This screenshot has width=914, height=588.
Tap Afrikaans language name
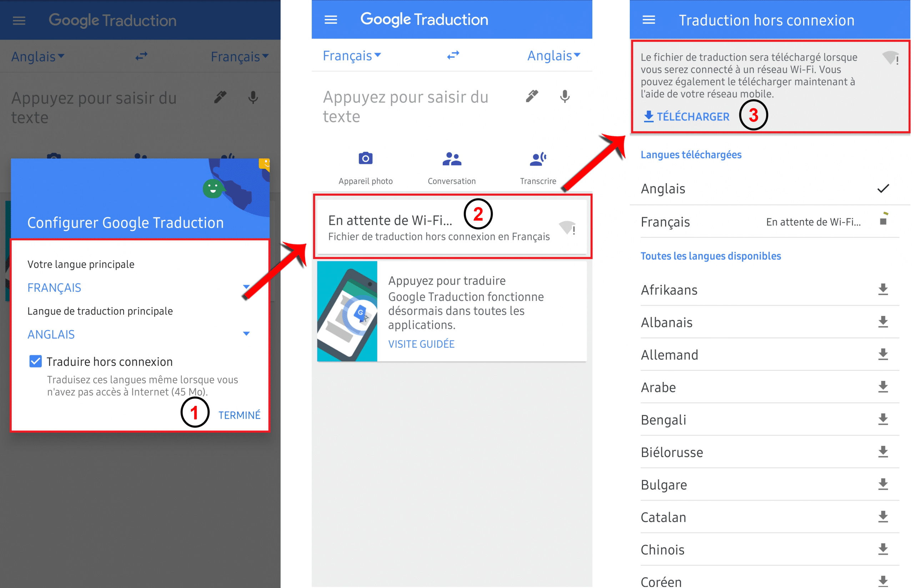(669, 290)
